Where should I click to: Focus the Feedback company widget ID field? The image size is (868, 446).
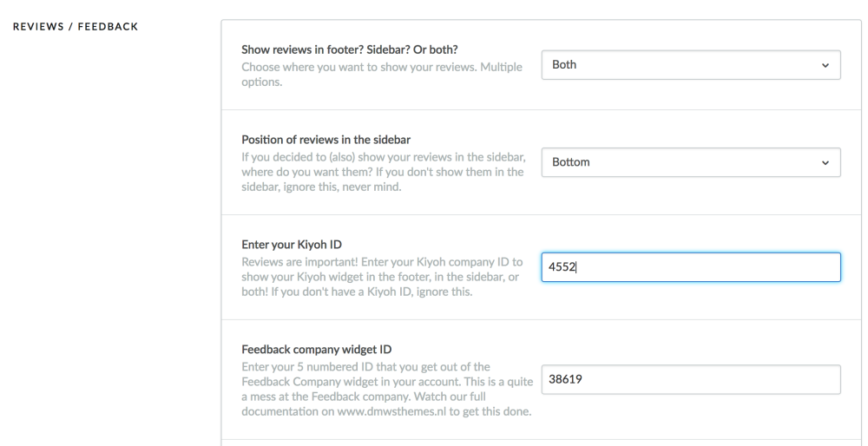(x=691, y=379)
